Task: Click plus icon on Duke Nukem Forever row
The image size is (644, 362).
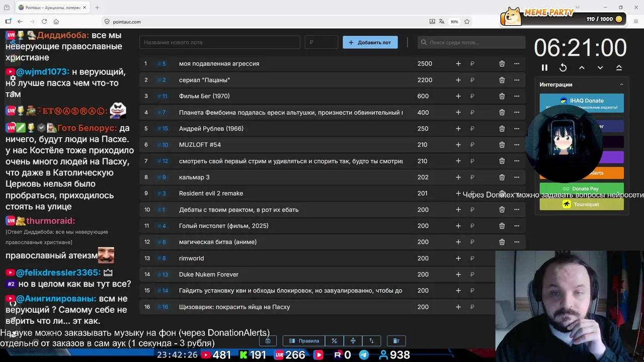Action: (458, 275)
